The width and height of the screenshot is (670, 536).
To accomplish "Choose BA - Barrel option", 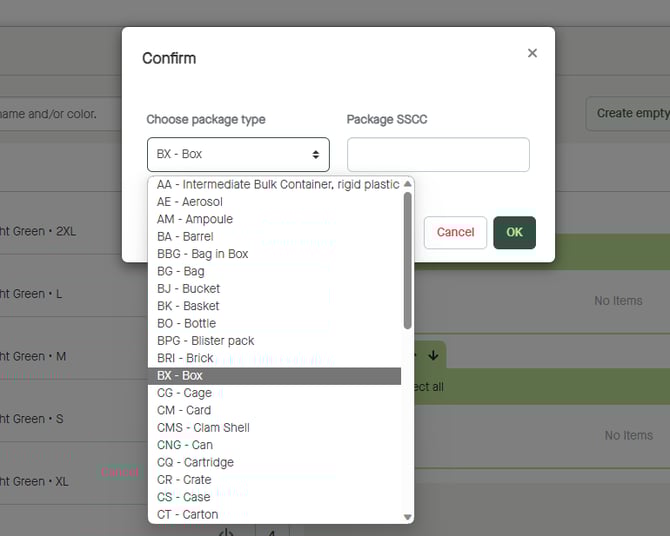I will (x=185, y=237).
